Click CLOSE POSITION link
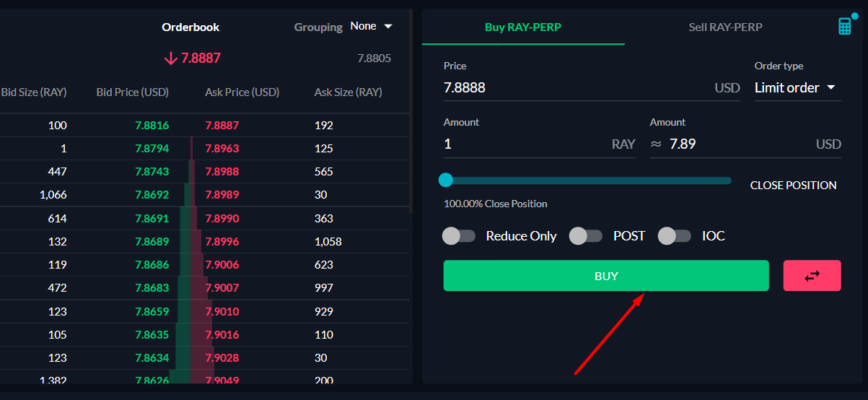The height and width of the screenshot is (400, 868). [793, 186]
